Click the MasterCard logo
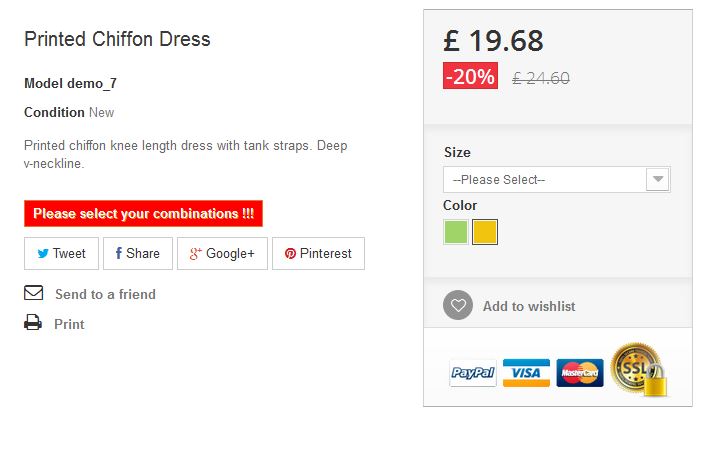Viewport: 712px width, 456px height. coord(580,373)
